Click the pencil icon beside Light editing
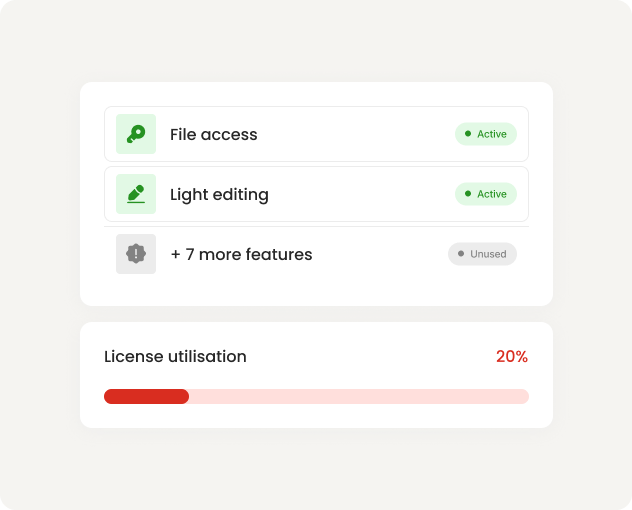The width and height of the screenshot is (632, 510). tap(136, 194)
